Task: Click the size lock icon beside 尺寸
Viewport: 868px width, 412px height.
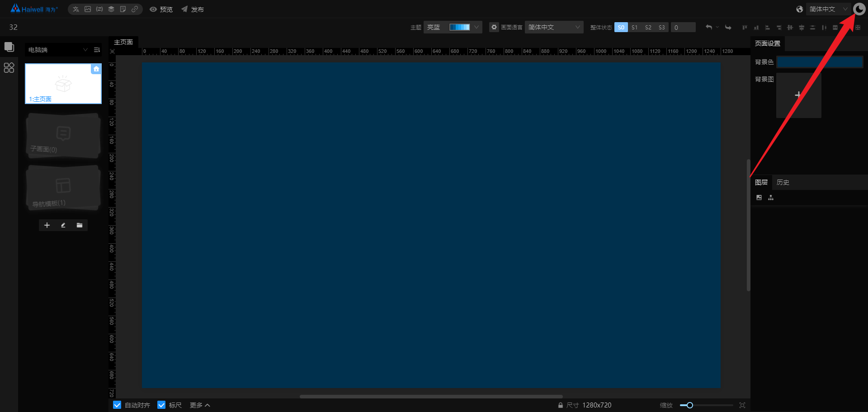Action: coord(561,405)
